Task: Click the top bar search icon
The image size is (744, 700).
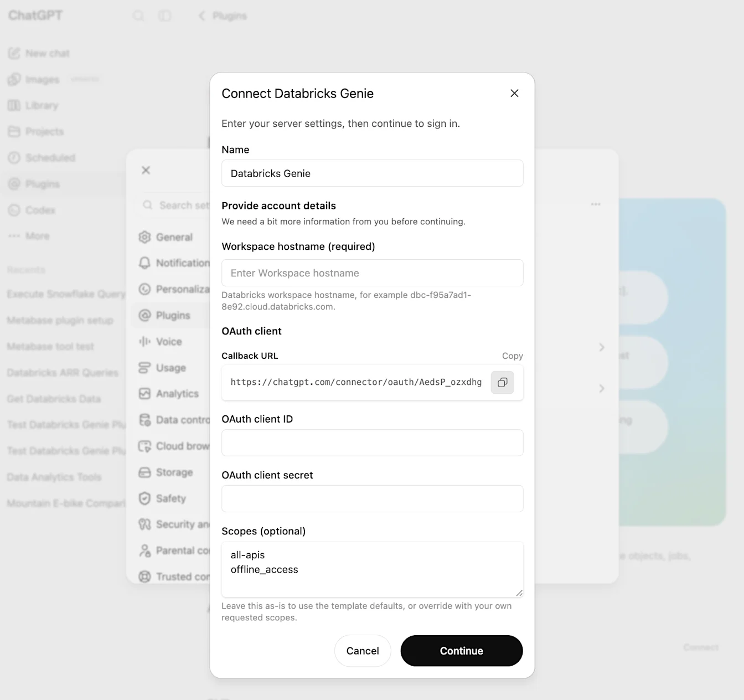Action: click(138, 16)
